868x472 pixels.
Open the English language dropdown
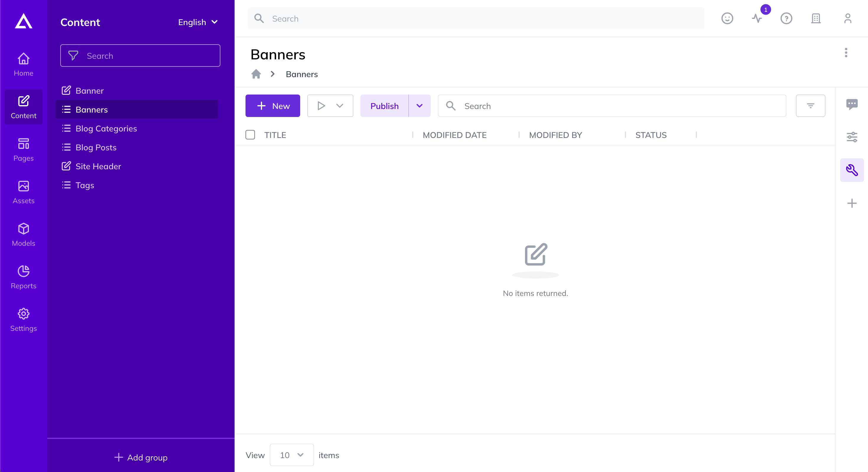click(198, 22)
